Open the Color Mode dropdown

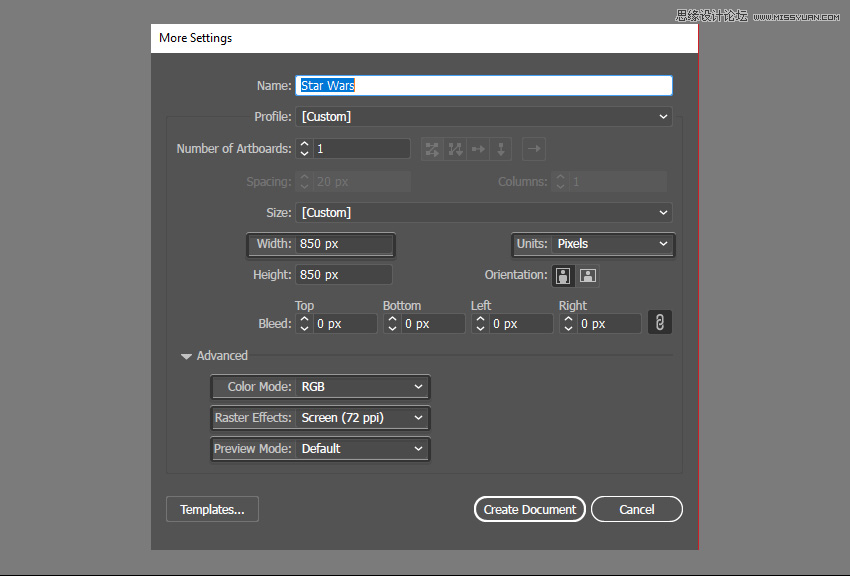(x=362, y=387)
